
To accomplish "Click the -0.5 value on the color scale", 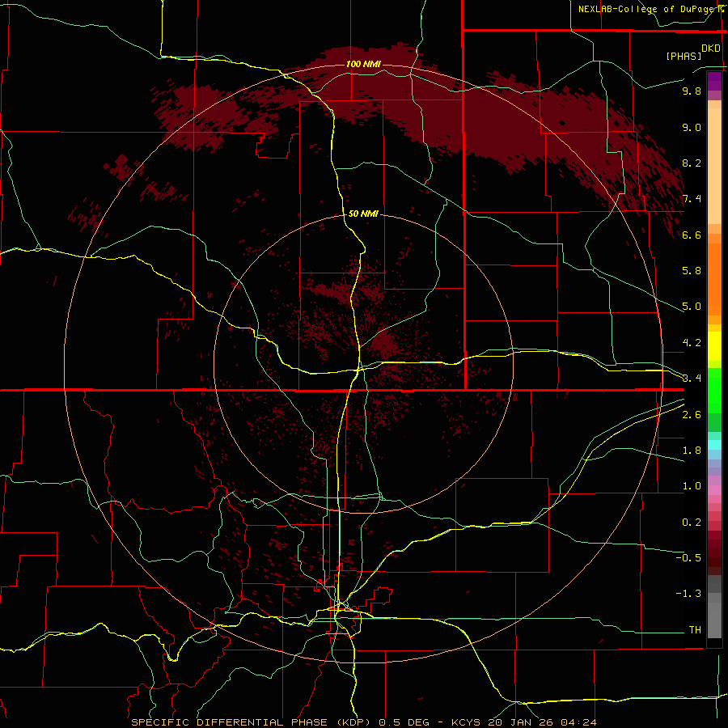I will pyautogui.click(x=688, y=558).
